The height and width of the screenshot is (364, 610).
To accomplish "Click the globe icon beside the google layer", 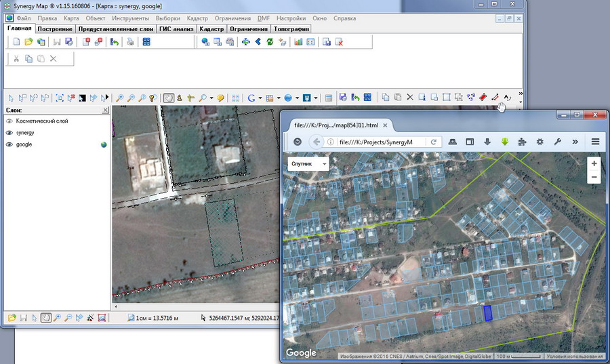I will [104, 144].
